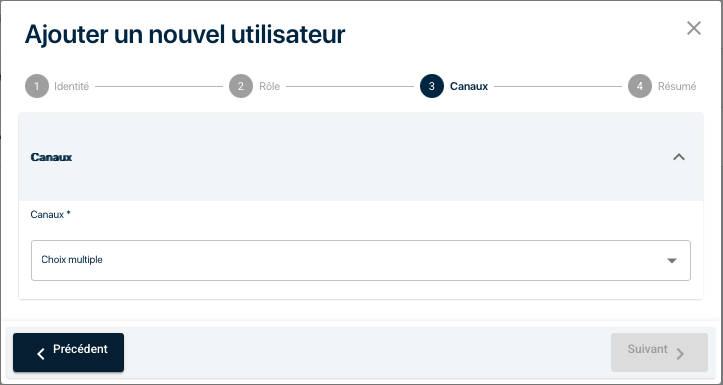The height and width of the screenshot is (385, 723).
Task: Click the Précédent button
Action: click(68, 352)
